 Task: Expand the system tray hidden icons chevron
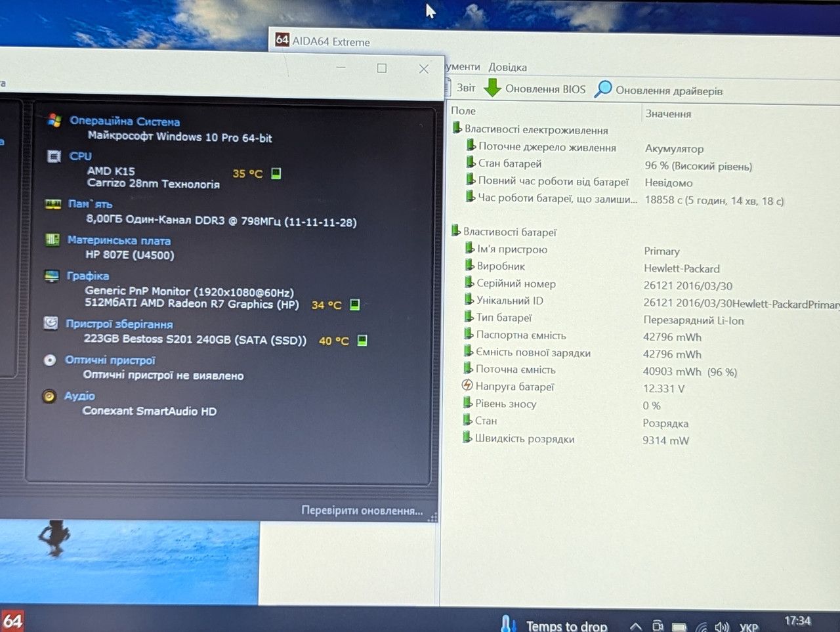(635, 627)
